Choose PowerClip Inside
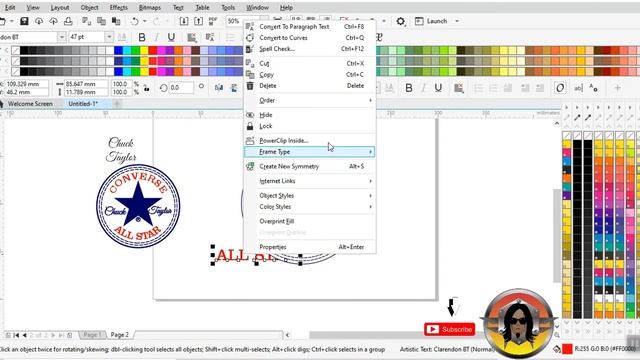 310,140
